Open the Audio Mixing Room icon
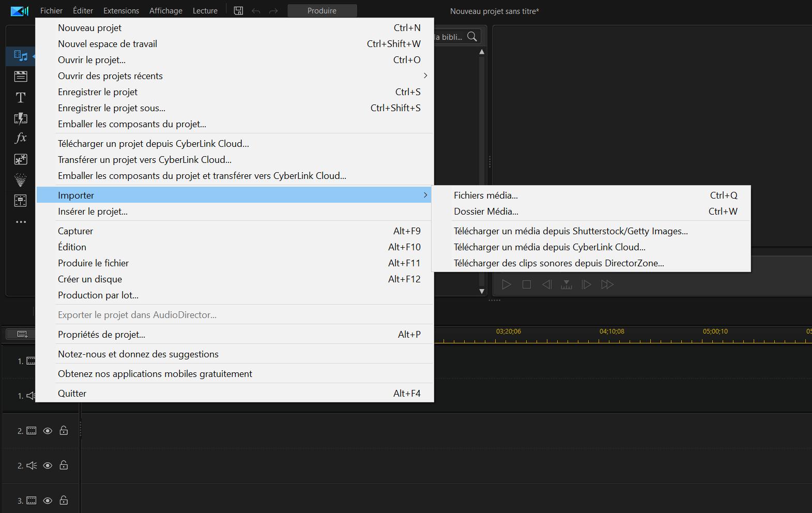Image resolution: width=812 pixels, height=513 pixels. 21,201
